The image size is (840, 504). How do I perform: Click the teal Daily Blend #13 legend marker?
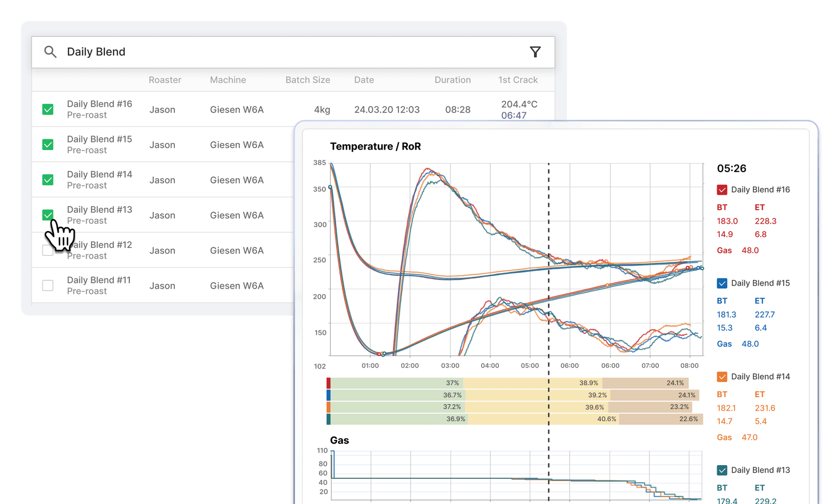pos(722,470)
